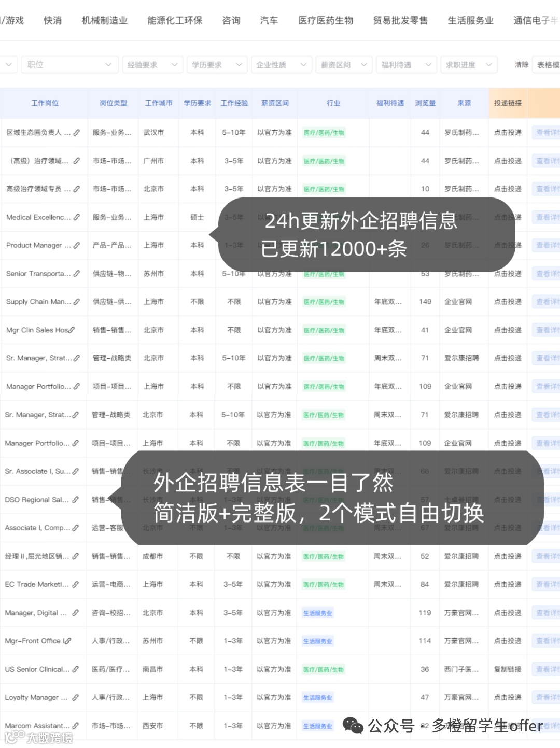
Task: Select the 贸易批发零售 tab
Action: 400,20
